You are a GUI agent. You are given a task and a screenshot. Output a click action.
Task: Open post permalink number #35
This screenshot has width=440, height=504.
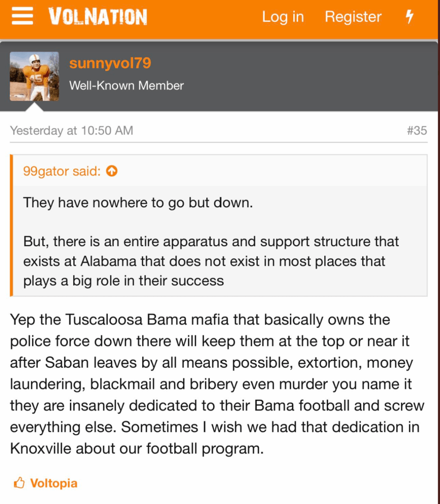pos(416,130)
